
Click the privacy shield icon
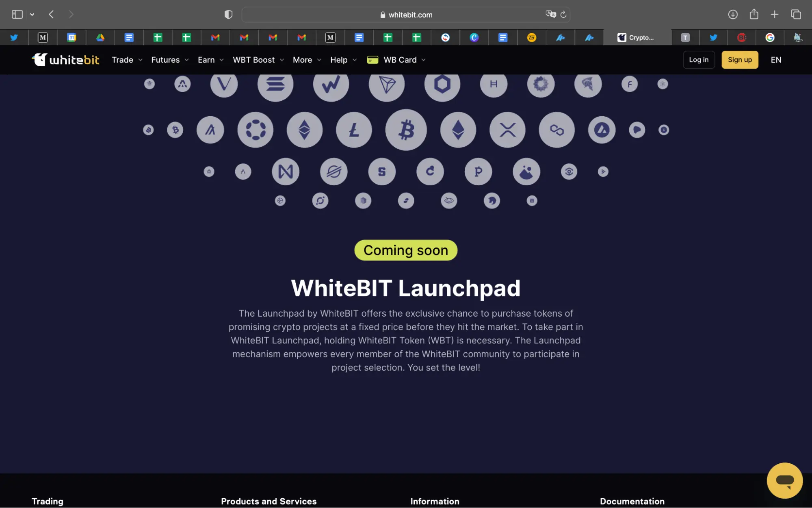click(228, 15)
